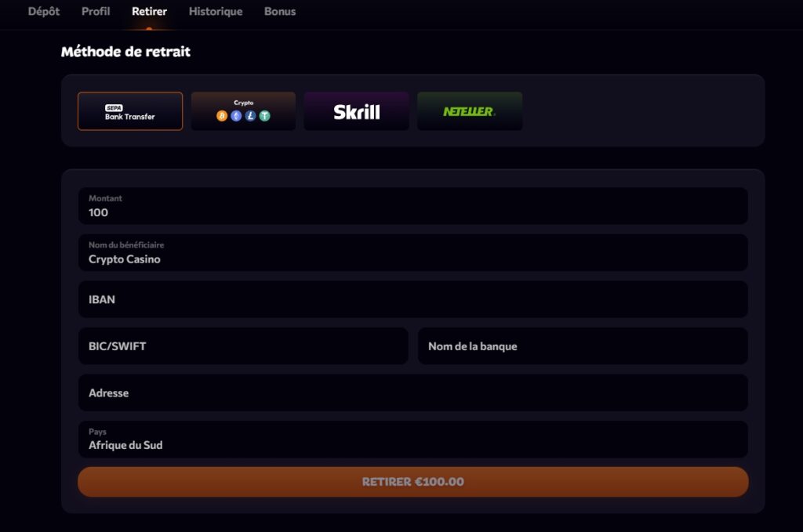Click the Montant amount field
The image size is (803, 532).
tap(412, 206)
